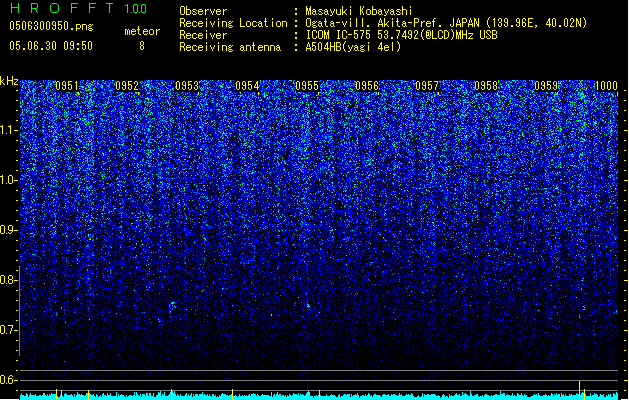
Task: Select the observer name Masayuki Kobayashi
Action: click(359, 11)
